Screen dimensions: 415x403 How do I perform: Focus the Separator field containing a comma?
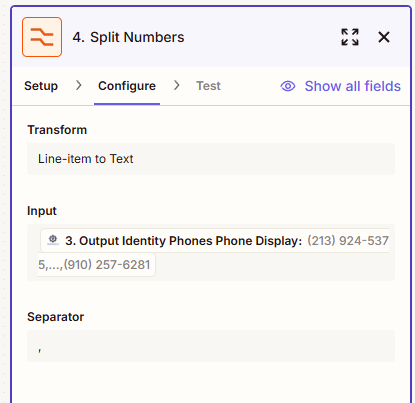point(211,346)
